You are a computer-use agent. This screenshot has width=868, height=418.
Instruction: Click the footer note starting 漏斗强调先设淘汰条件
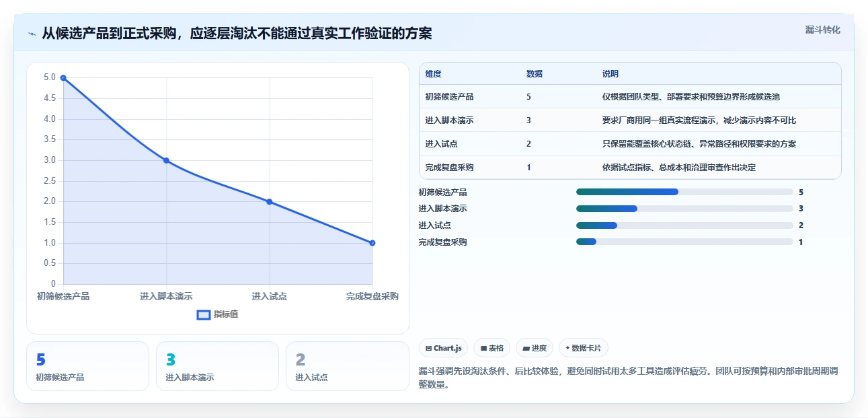coord(628,378)
